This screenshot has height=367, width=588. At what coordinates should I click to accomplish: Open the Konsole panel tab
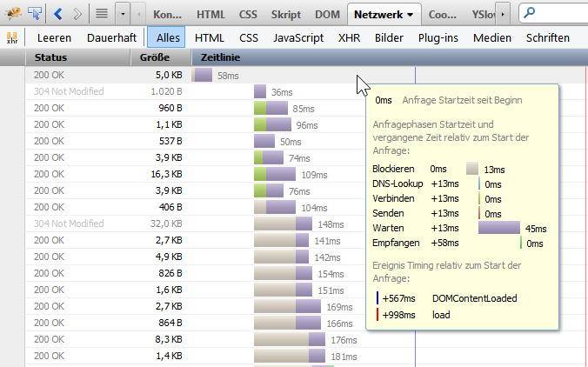pos(167,15)
